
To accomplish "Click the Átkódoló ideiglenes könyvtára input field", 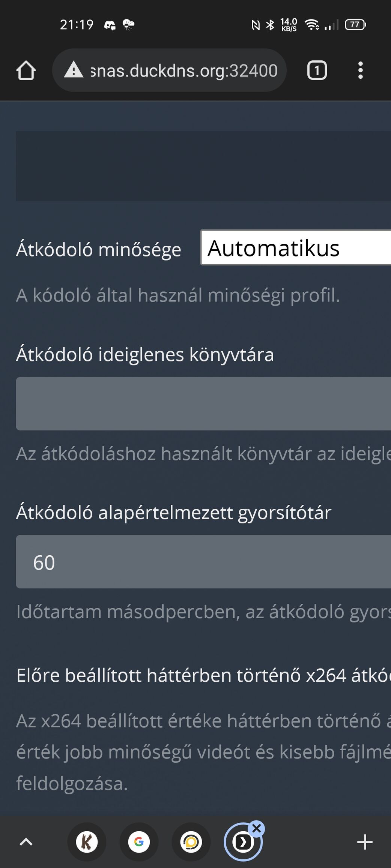I will pyautogui.click(x=203, y=404).
